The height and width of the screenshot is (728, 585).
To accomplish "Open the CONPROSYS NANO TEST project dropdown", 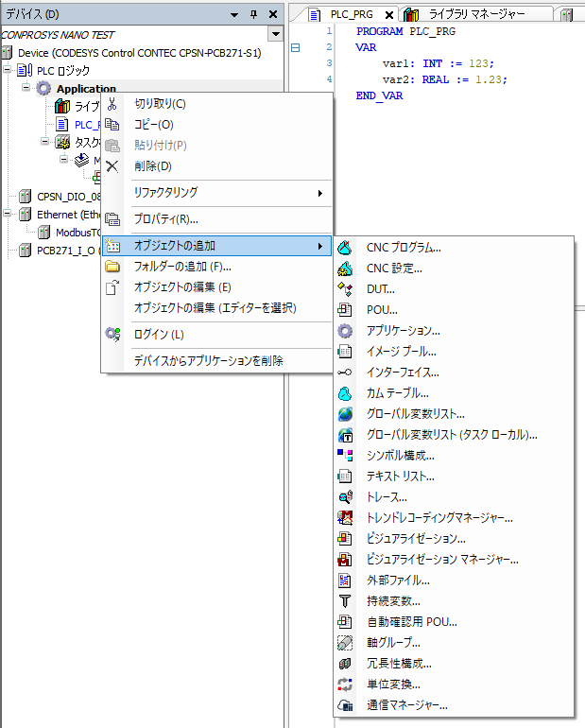I will tap(276, 34).
